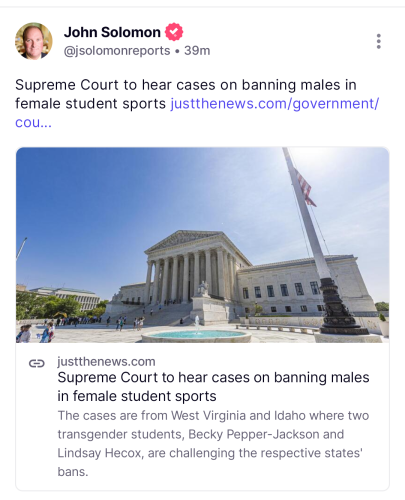Viewport: 405px width, 500px height.
Task: Click the post body text about female sports
Action: [186, 94]
